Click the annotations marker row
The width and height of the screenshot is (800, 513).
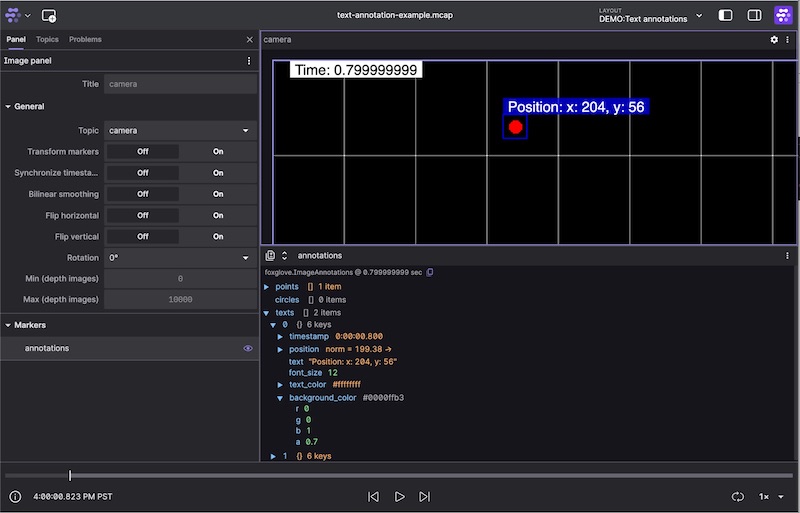point(130,348)
